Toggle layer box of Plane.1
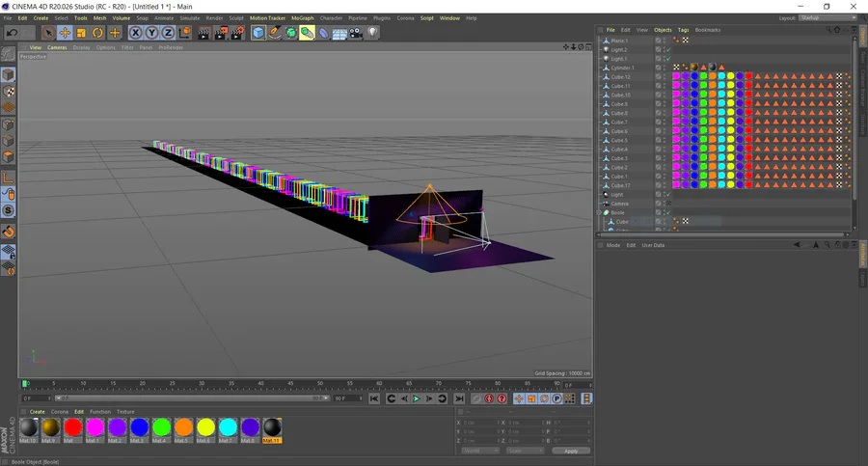 point(658,41)
